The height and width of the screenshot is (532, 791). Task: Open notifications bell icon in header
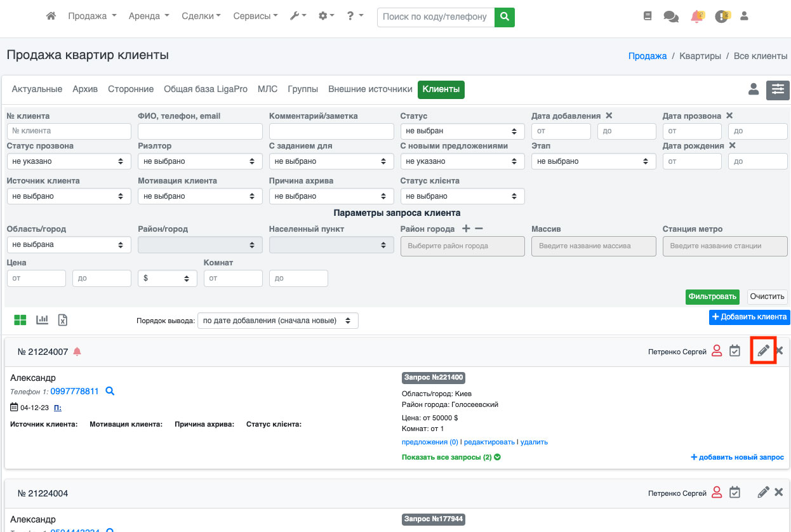696,17
